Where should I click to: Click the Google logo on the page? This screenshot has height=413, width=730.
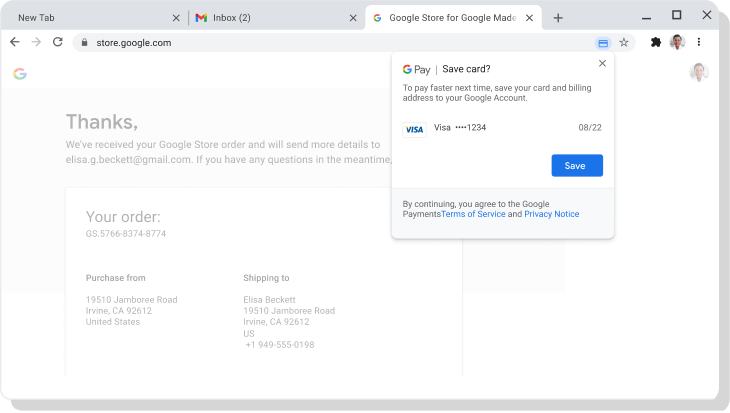pos(20,74)
